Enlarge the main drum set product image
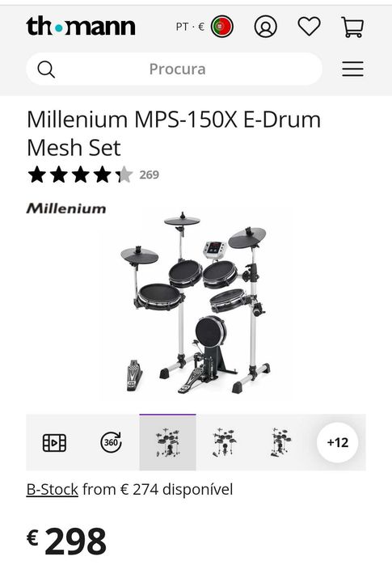Screen dimensions: 392x565 [x=196, y=302]
